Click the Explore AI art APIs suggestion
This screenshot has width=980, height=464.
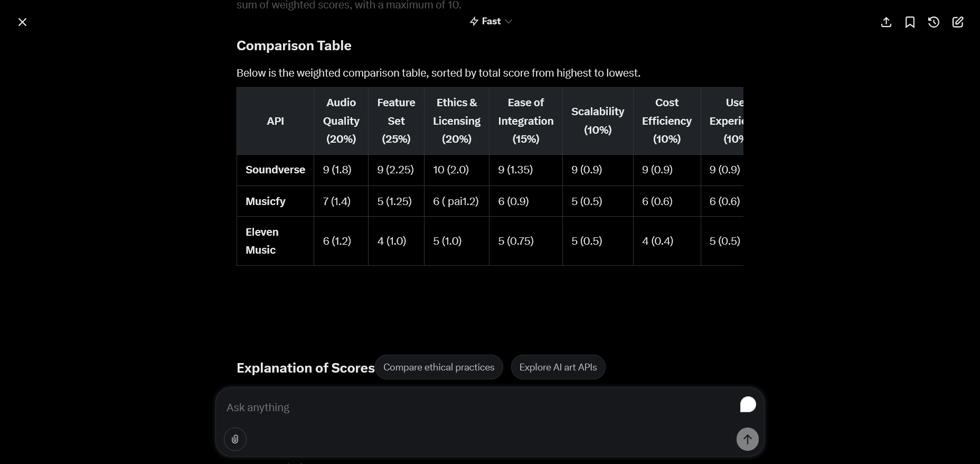558,367
